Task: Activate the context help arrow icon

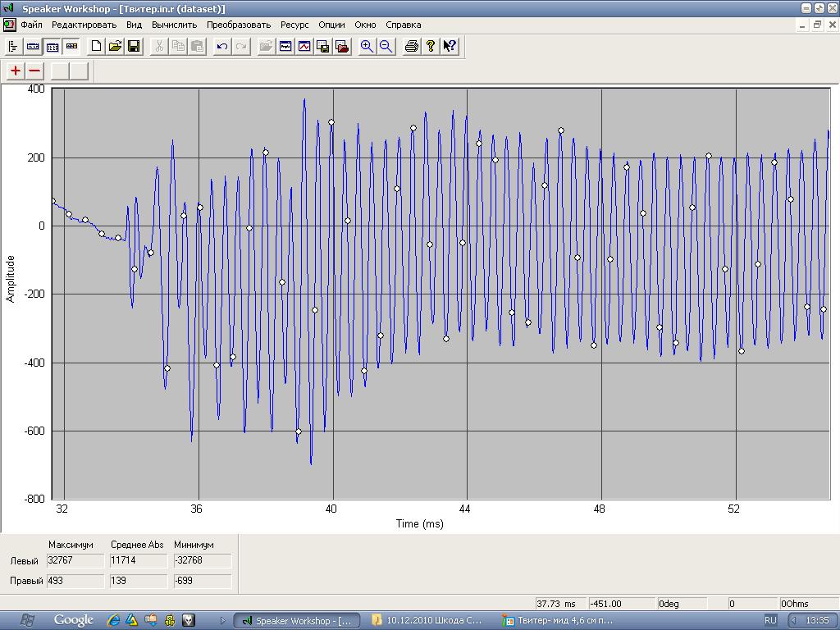Action: [x=450, y=47]
